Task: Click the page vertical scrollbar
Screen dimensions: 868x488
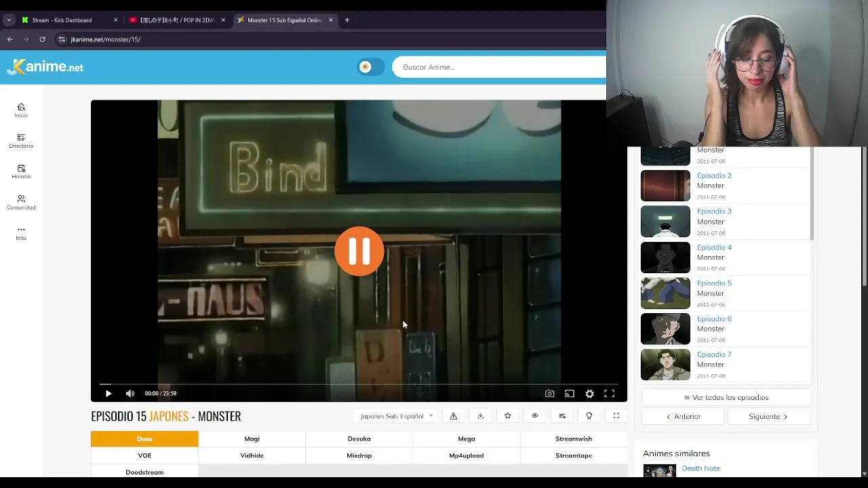Action: pos(864,217)
